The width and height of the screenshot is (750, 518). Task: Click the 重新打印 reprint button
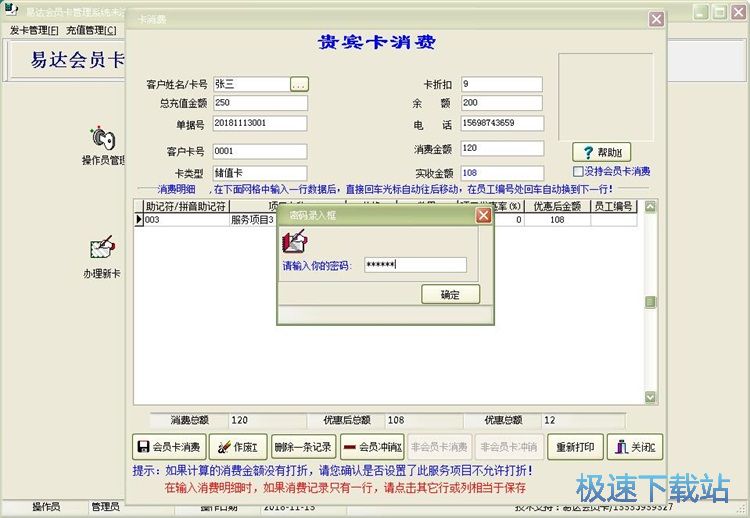575,447
